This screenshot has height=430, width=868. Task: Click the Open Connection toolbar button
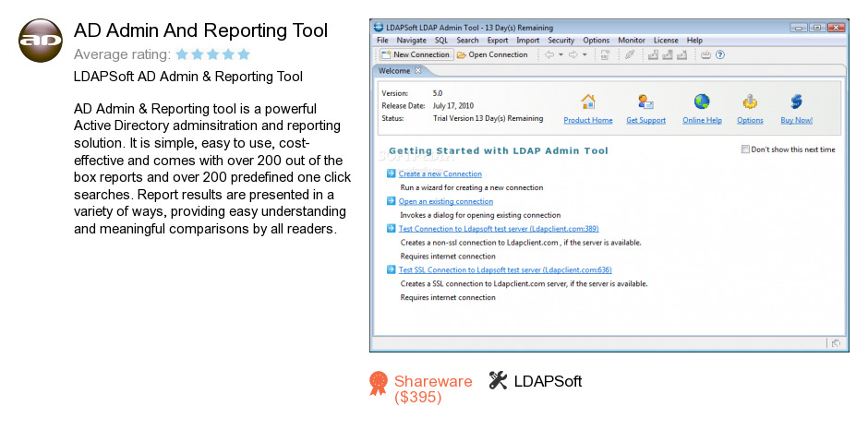(x=492, y=54)
